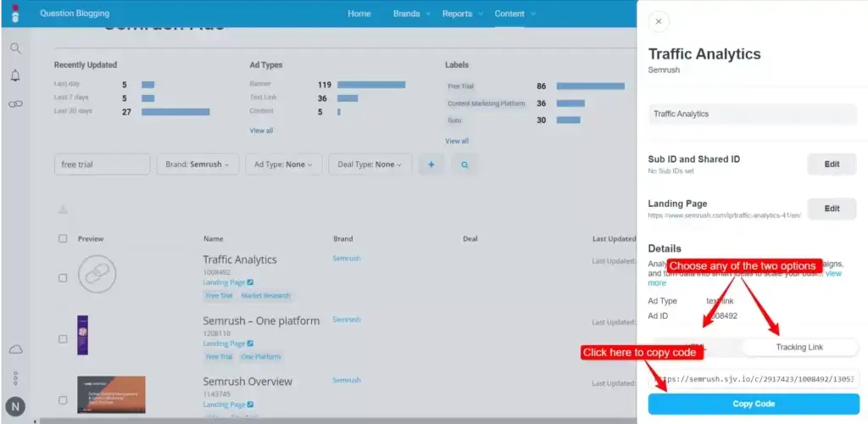Open the Semrush Overview video thumbnail

111,394
